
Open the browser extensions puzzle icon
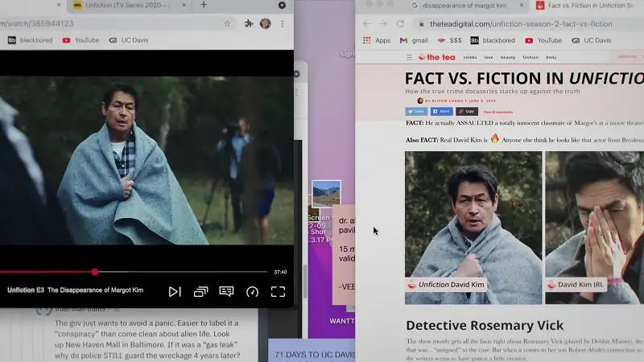(249, 24)
